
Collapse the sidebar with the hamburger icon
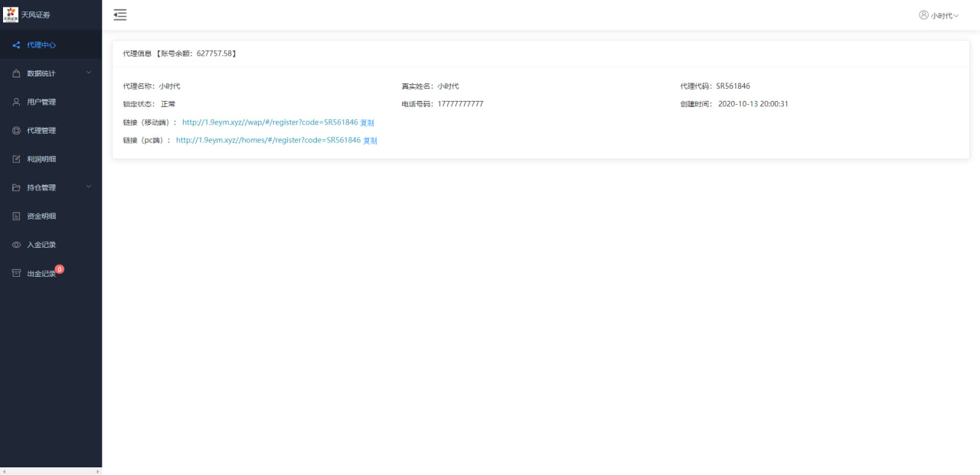click(x=120, y=15)
